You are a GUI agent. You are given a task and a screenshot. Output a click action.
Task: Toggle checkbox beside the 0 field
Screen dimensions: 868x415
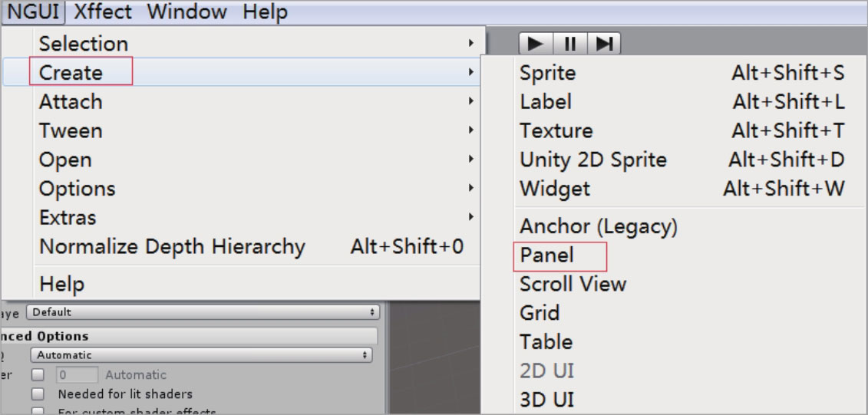coord(38,374)
